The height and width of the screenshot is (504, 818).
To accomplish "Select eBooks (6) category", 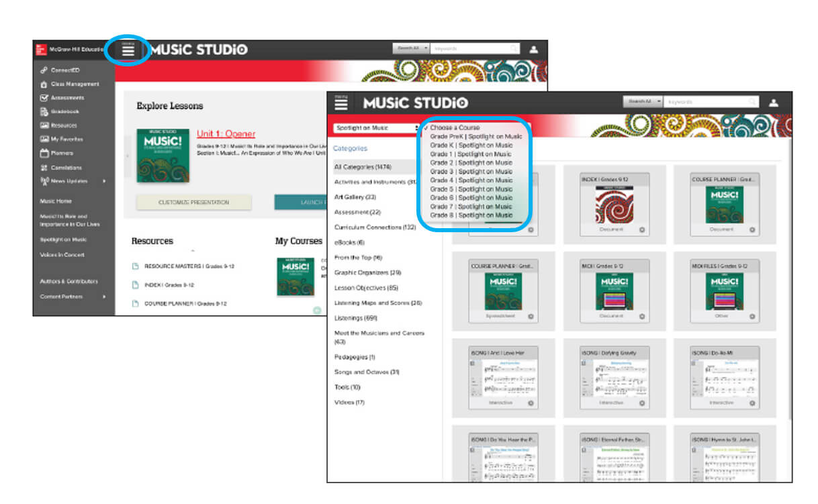I will 349,242.
